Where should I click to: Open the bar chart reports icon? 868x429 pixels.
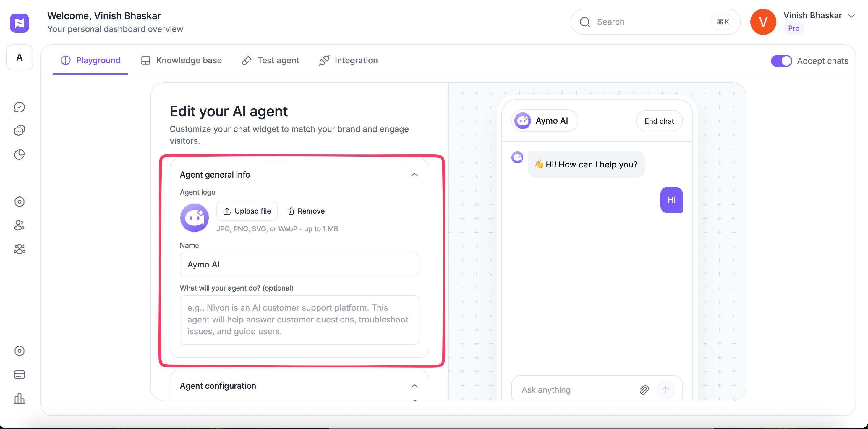coord(20,398)
